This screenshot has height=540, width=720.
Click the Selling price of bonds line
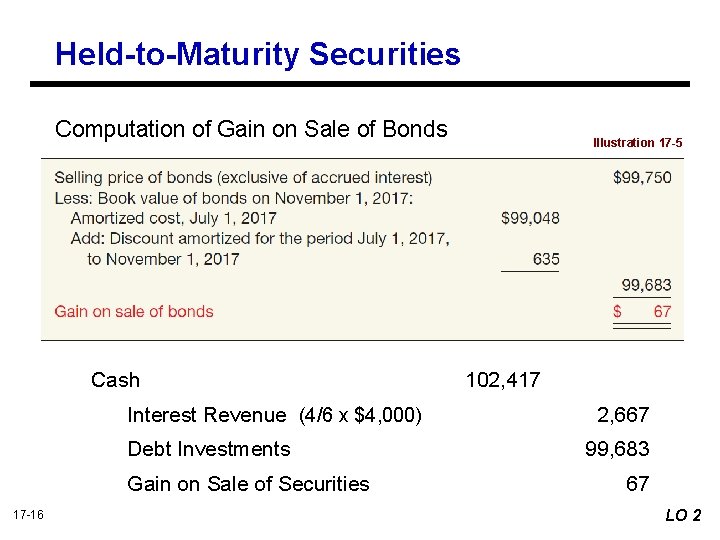click(243, 177)
